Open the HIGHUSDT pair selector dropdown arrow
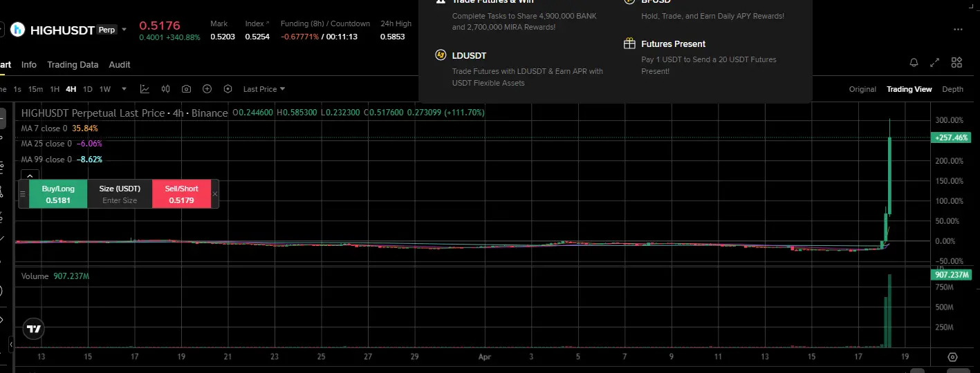980x373 pixels. [x=124, y=30]
